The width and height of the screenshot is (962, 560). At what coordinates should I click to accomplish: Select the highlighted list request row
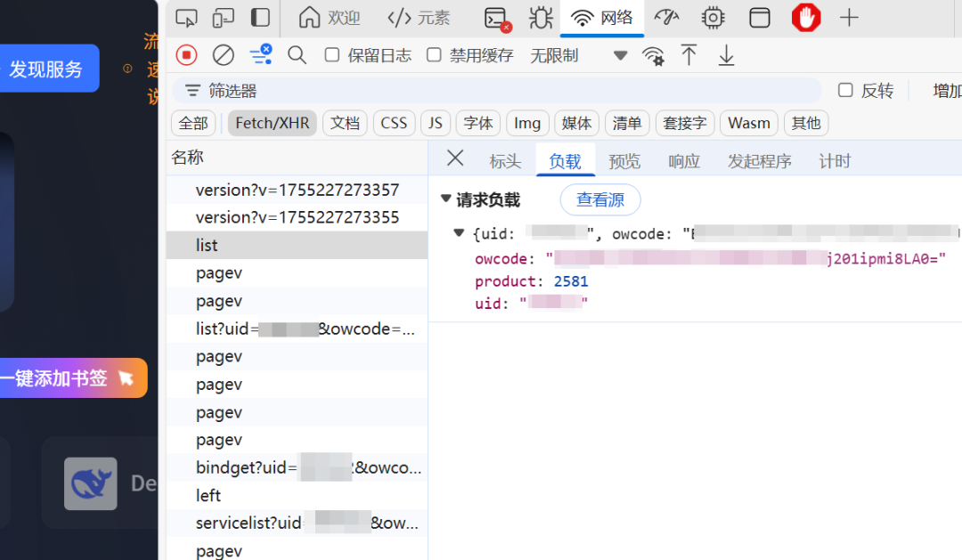click(x=297, y=246)
